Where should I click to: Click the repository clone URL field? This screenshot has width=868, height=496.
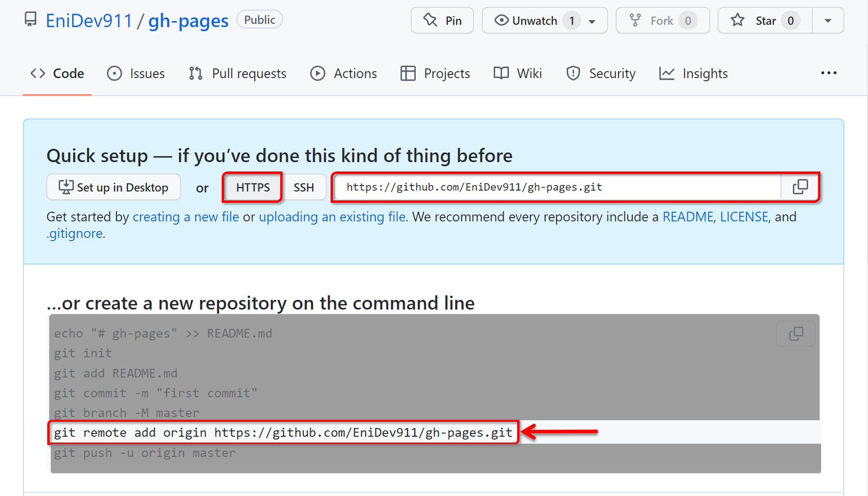pos(558,187)
